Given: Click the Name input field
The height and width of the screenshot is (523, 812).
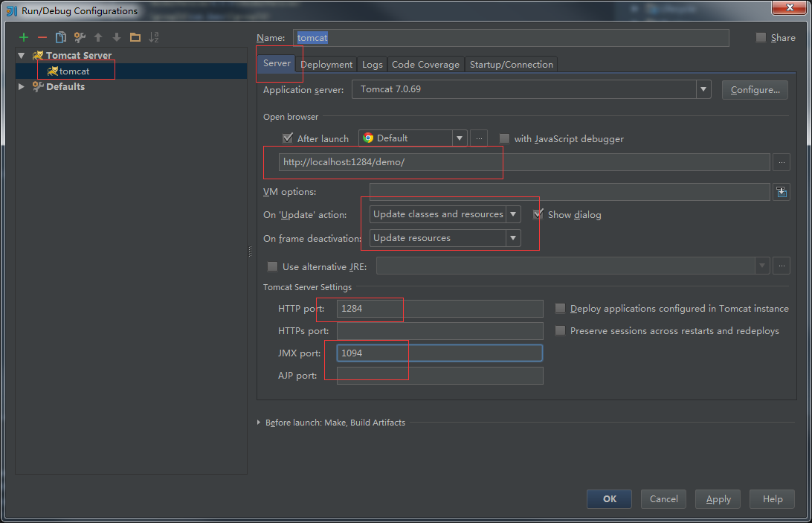Looking at the screenshot, I should (x=511, y=38).
